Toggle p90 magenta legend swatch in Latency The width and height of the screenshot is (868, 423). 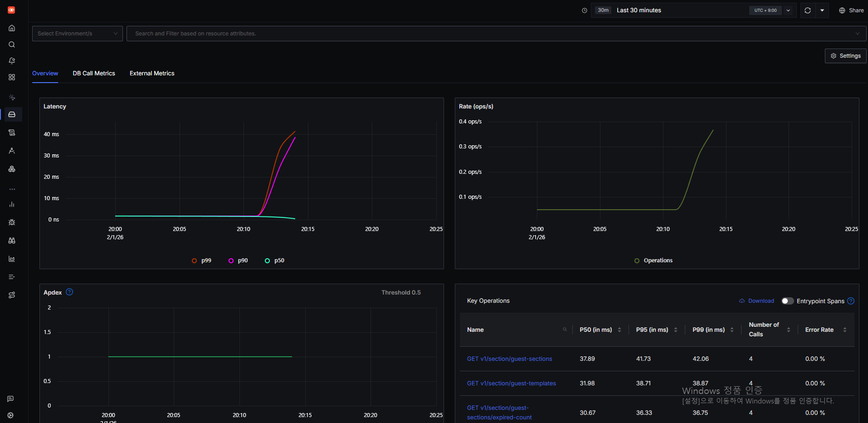click(x=231, y=261)
